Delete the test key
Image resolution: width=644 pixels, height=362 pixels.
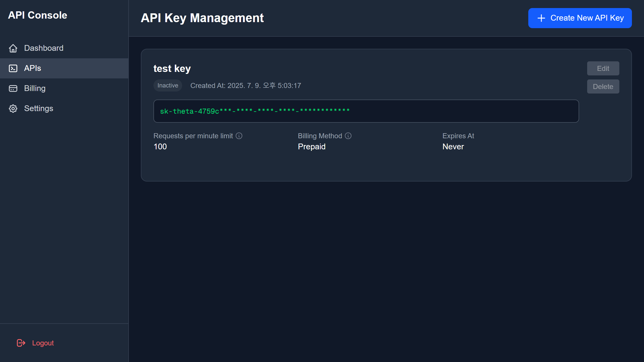(603, 86)
